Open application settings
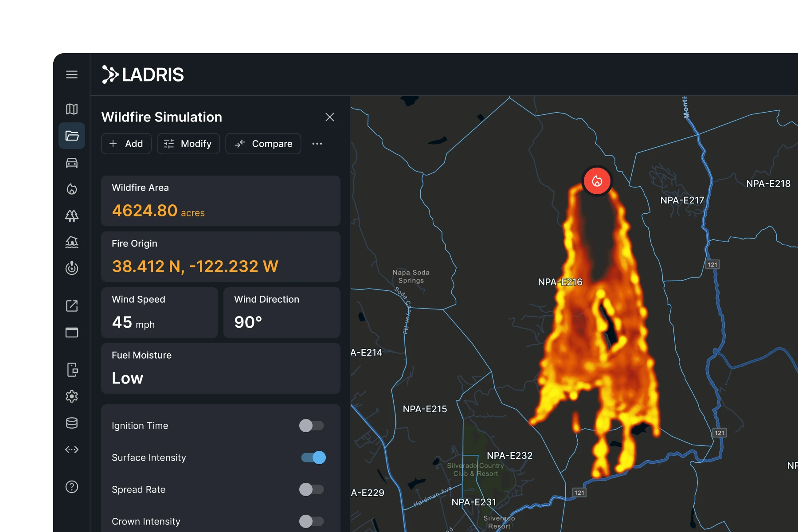Screen dimensions: 798x532 [x=72, y=396]
